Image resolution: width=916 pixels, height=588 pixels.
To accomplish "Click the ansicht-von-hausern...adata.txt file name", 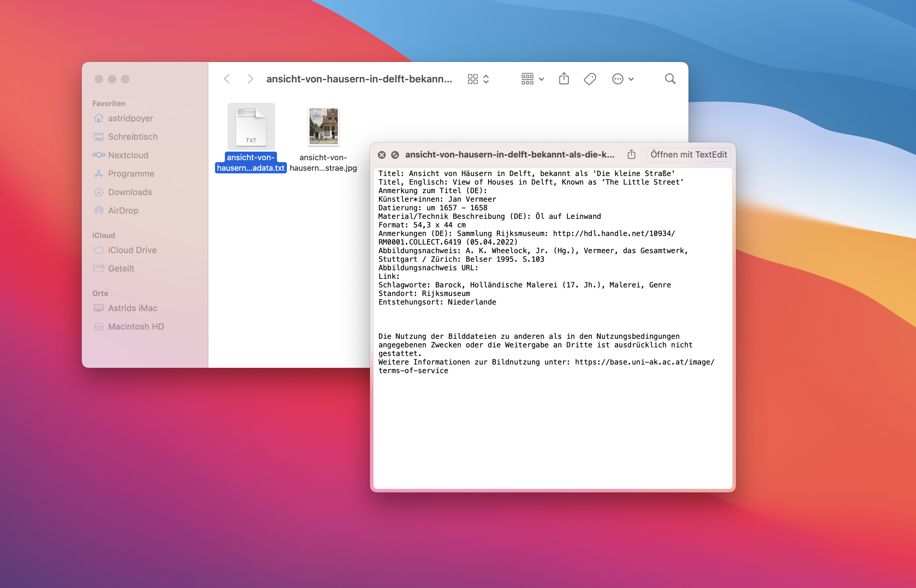I will [251, 162].
